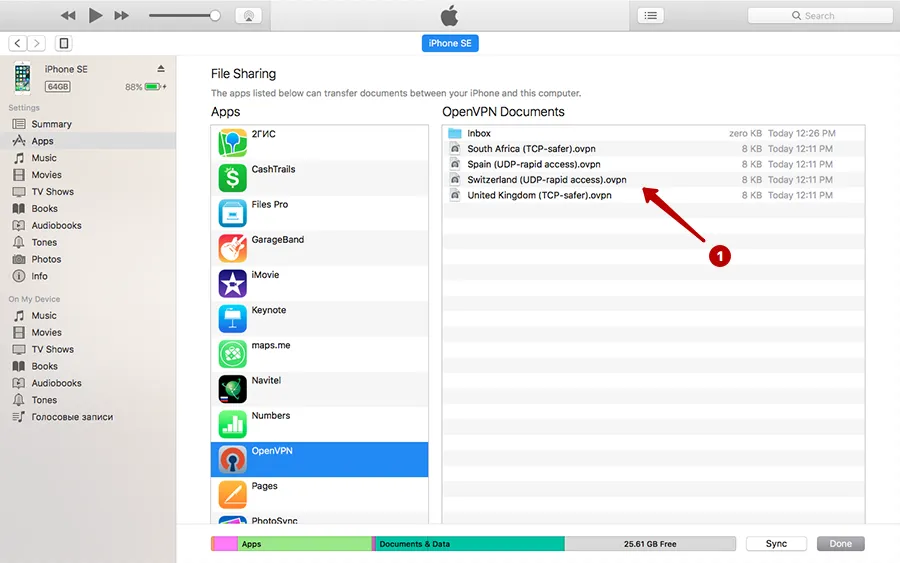Select the OpenVPN app icon
This screenshot has width=900, height=563.
tap(232, 459)
